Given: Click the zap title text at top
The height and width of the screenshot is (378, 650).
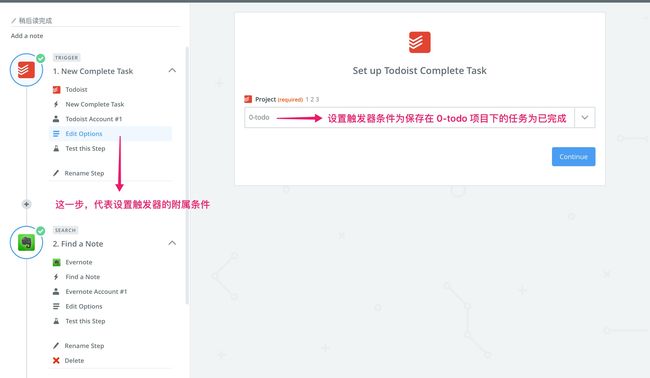Looking at the screenshot, I should tap(35, 20).
